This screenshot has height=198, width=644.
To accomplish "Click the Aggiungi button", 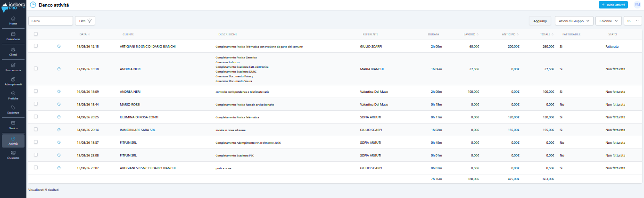I will coord(540,21).
